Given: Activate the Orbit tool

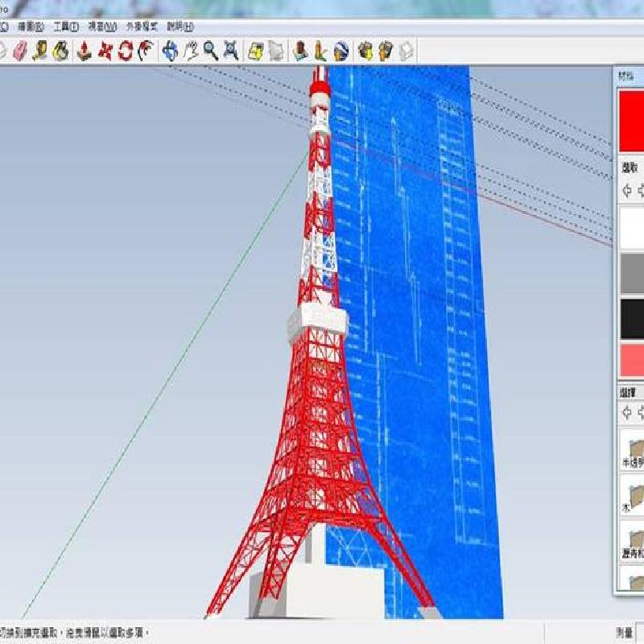Looking at the screenshot, I should point(170,52).
